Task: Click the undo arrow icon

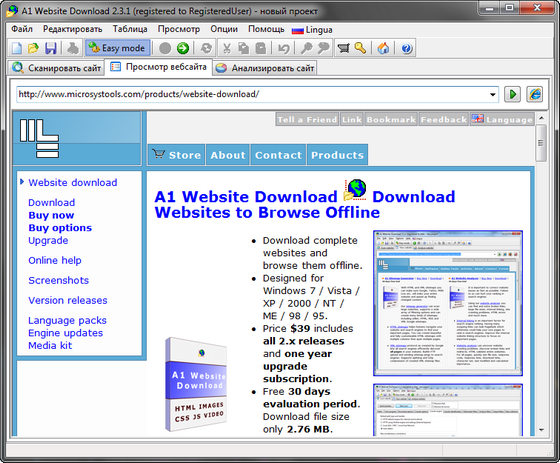Action: pyautogui.click(x=284, y=48)
